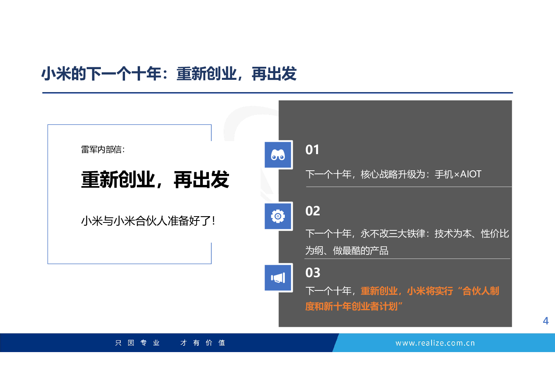Click the page number 4

pyautogui.click(x=546, y=321)
